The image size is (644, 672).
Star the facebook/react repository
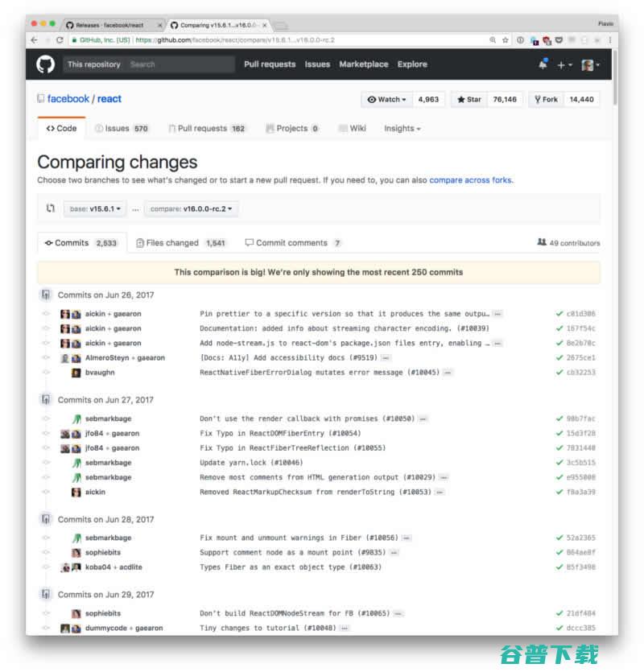[469, 100]
